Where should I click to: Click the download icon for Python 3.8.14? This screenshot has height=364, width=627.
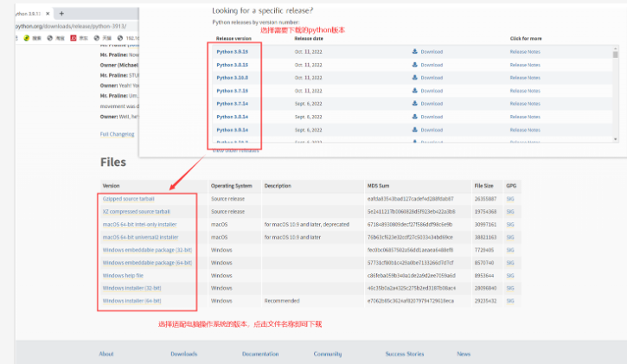click(414, 116)
